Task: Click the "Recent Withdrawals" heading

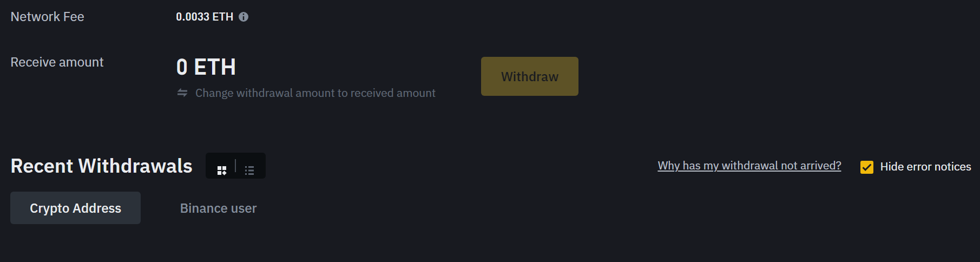Action: point(101,166)
